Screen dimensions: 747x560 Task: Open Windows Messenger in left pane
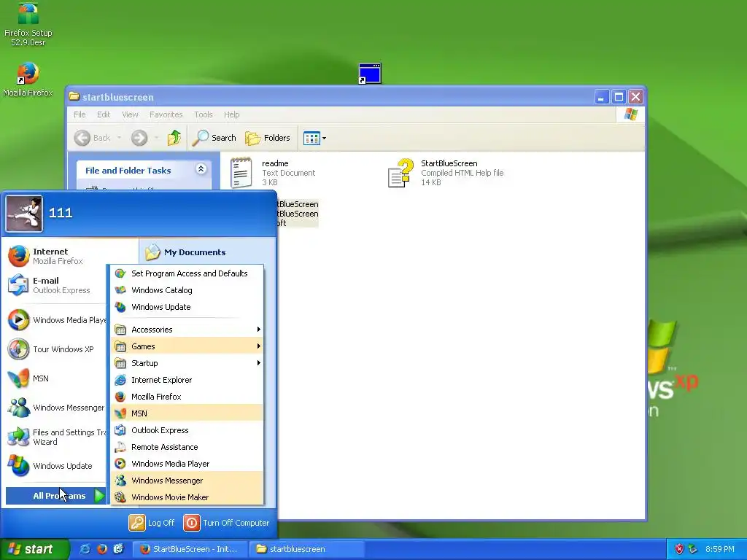pyautogui.click(x=56, y=408)
